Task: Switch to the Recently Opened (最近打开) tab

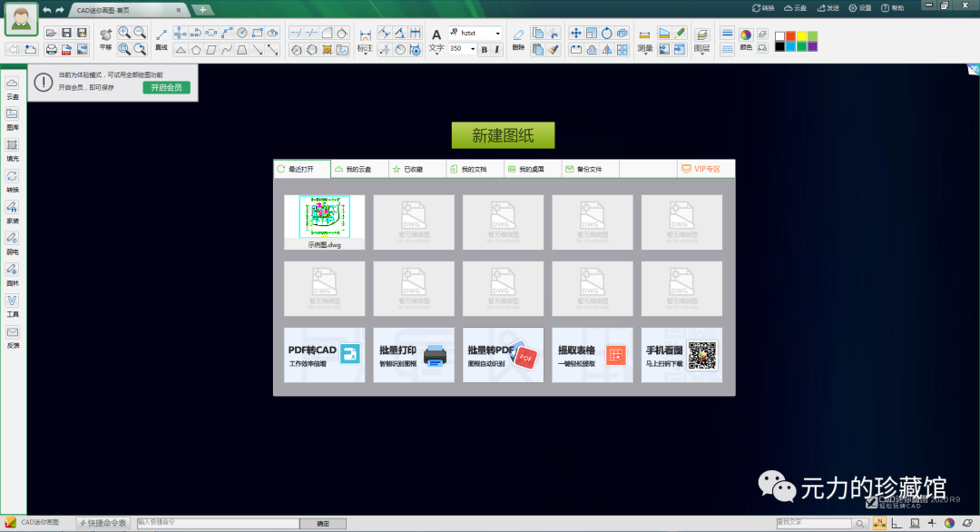Action: [x=302, y=169]
